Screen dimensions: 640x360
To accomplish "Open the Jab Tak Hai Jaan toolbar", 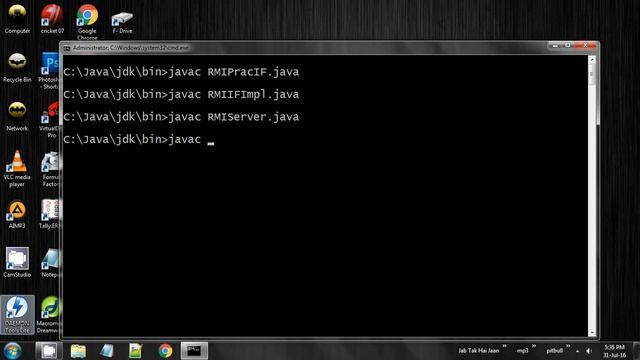I will tap(478, 351).
